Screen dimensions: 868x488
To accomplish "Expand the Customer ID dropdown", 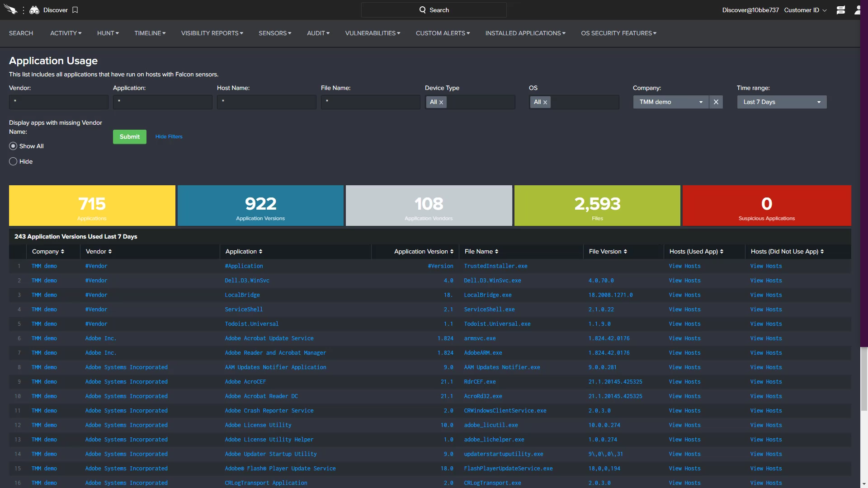I will click(x=805, y=10).
